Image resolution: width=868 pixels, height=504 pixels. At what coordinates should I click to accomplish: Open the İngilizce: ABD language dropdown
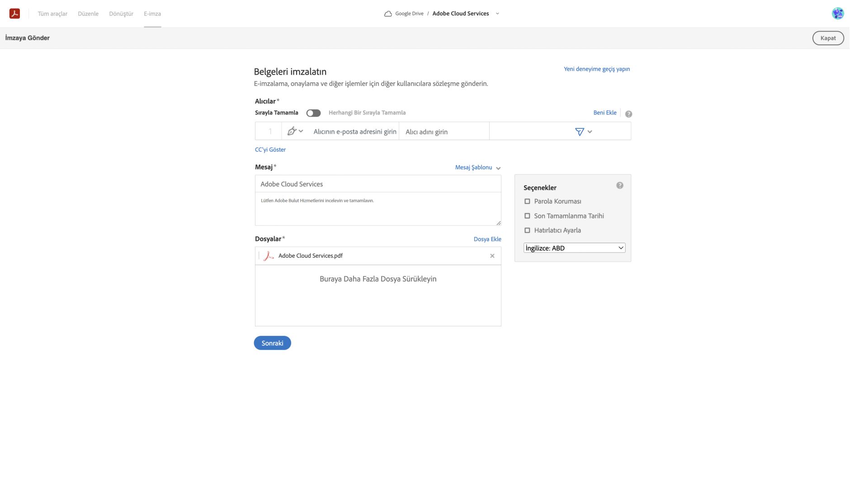click(574, 247)
